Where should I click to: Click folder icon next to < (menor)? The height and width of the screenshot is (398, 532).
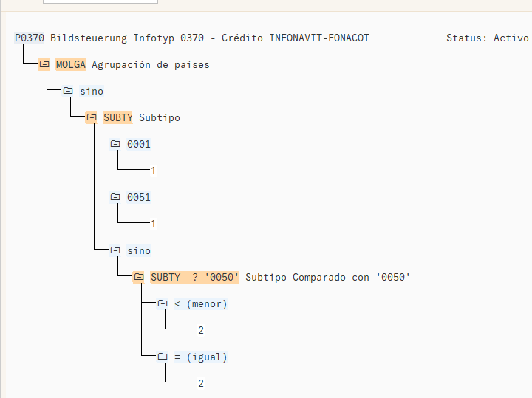163,303
